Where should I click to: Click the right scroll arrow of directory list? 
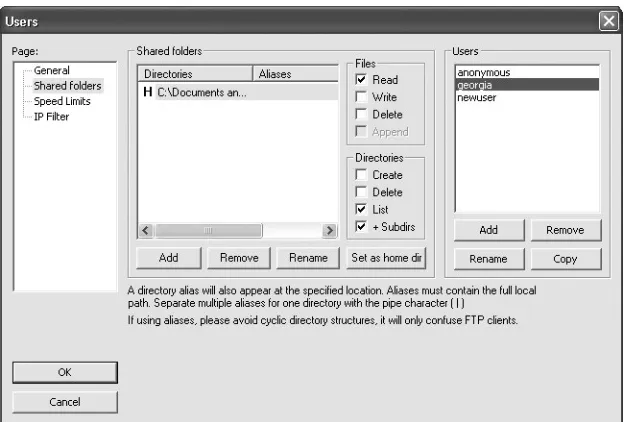[330, 230]
